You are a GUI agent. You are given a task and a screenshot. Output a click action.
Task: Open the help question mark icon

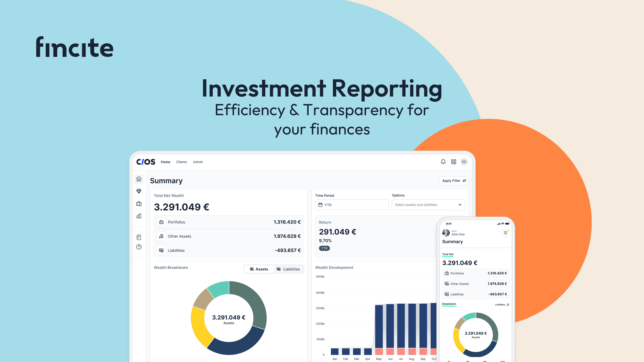[x=139, y=247]
